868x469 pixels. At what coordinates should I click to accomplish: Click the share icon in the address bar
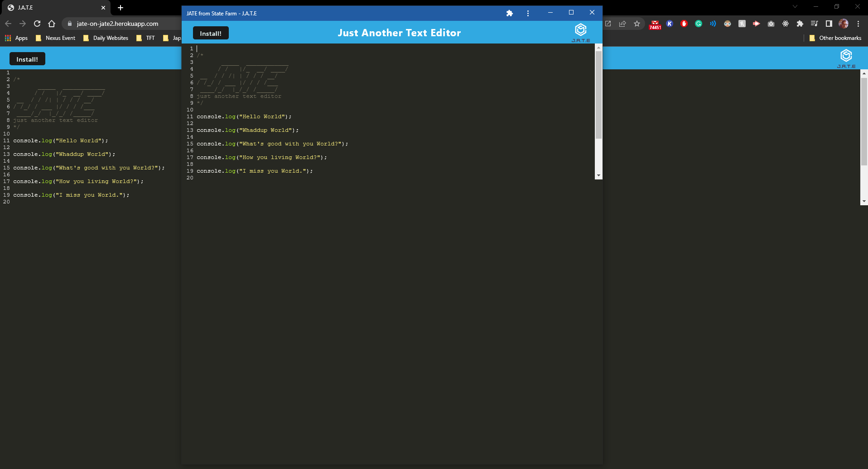623,24
